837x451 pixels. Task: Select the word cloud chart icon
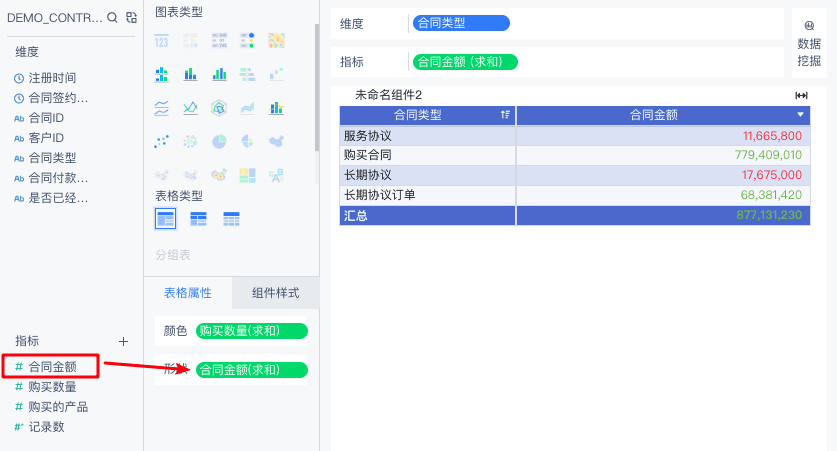point(277,175)
